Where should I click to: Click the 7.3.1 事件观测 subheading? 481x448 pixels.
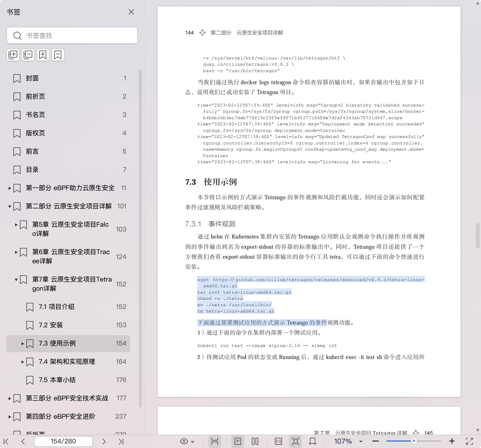tap(210, 224)
